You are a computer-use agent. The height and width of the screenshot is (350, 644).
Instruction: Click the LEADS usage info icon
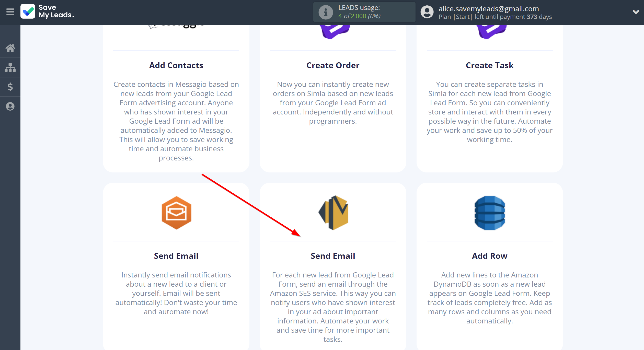coord(326,12)
